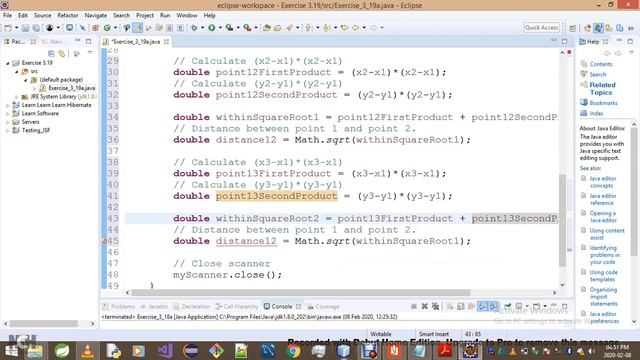Run the program with the green Run button
This screenshot has width=640, height=360.
(211, 28)
